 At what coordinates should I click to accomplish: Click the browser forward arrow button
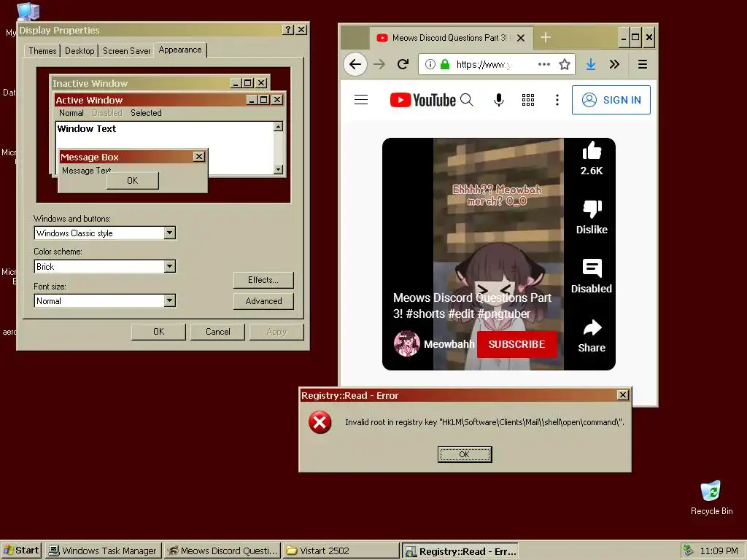(379, 64)
